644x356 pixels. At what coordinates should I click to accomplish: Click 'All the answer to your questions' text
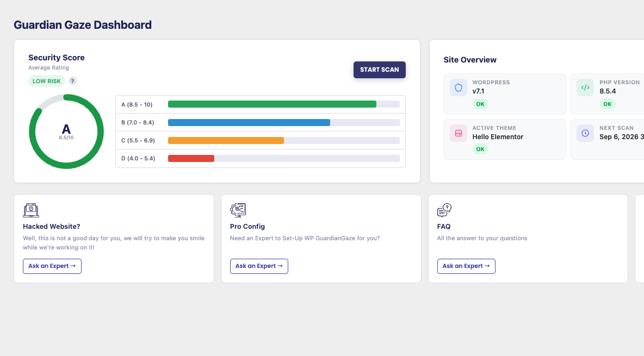(x=482, y=238)
